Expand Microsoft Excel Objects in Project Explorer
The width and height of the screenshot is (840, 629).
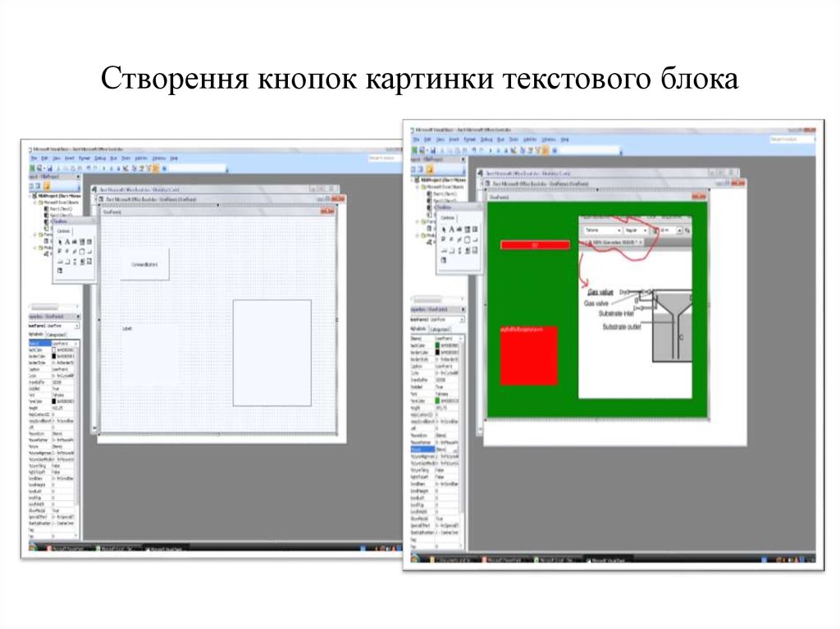pos(34,203)
